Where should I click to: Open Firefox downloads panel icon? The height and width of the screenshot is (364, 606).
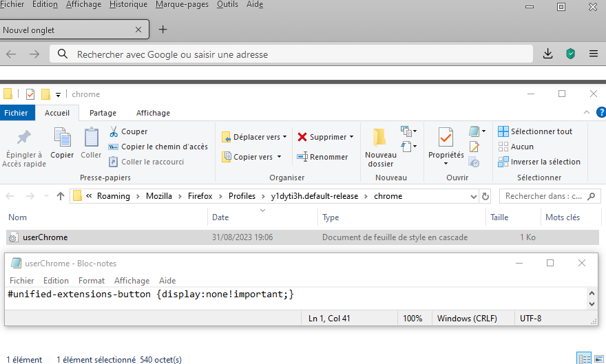click(x=547, y=54)
